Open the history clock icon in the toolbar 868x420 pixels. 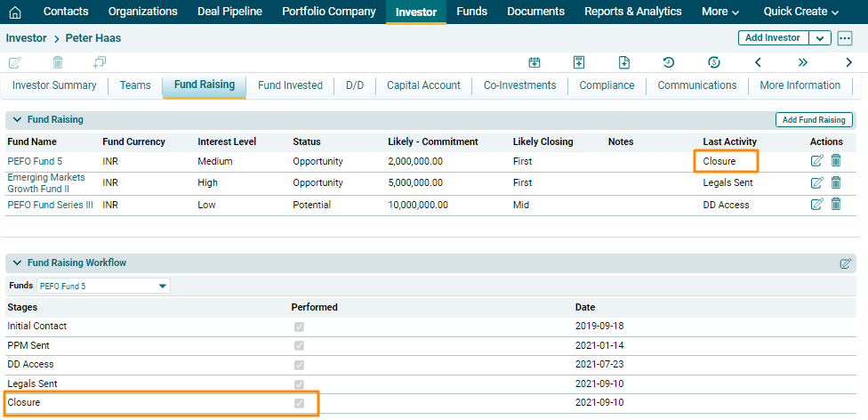668,62
